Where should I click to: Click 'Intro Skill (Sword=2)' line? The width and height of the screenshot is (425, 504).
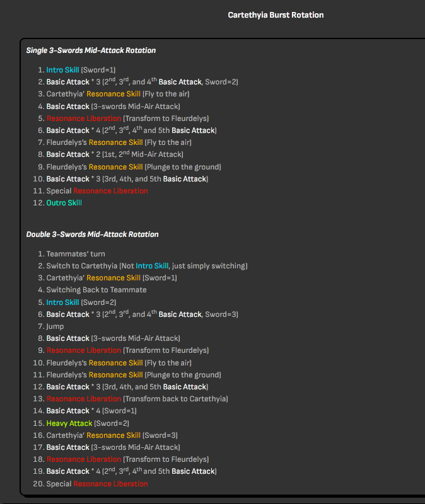[x=81, y=302]
